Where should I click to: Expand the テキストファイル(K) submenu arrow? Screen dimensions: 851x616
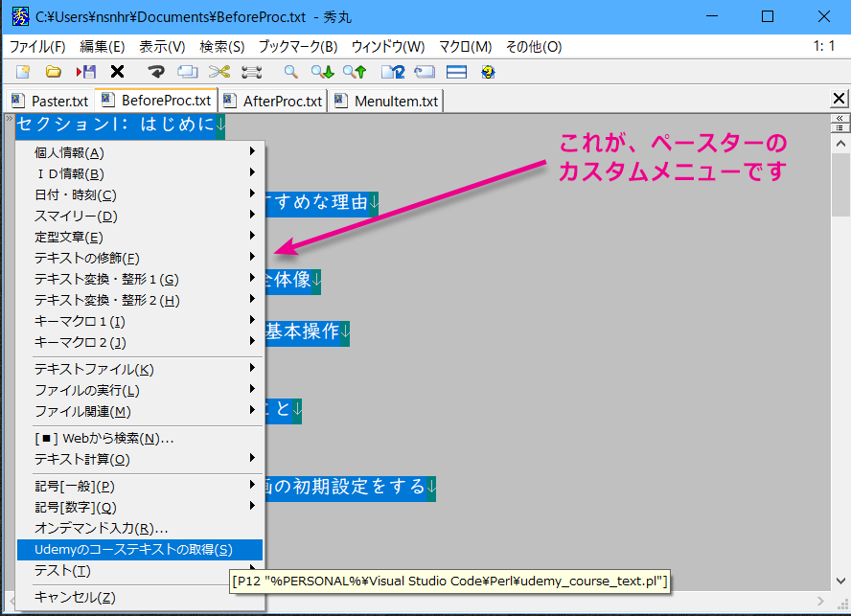coord(252,368)
